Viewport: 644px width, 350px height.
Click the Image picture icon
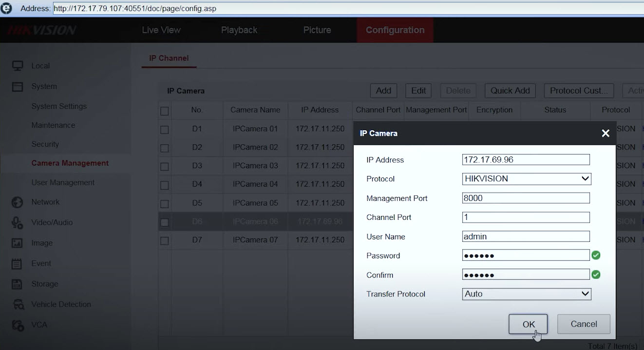click(x=18, y=243)
